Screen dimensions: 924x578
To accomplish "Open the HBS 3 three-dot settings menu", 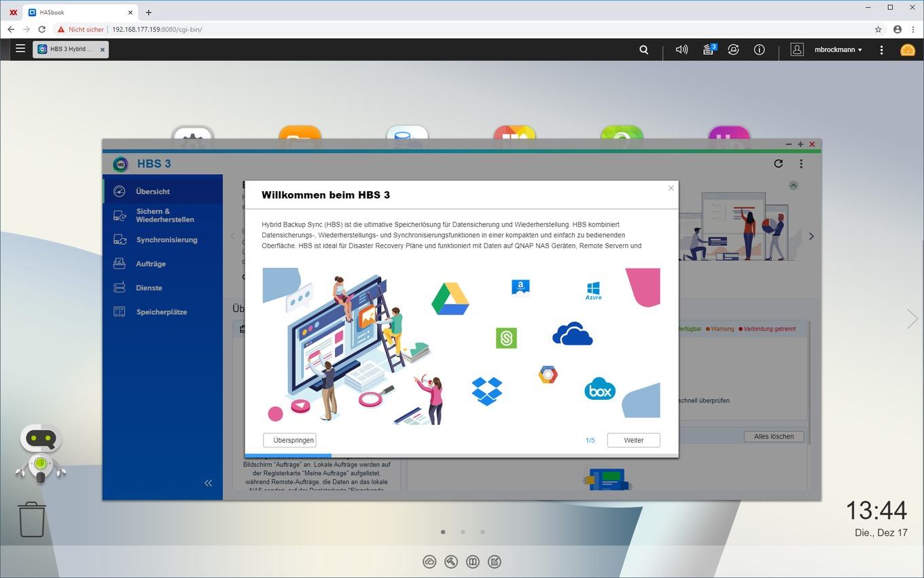I will [x=801, y=163].
